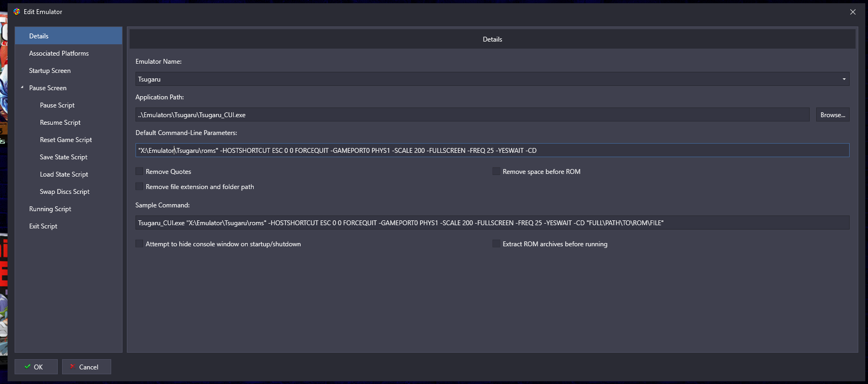Screen dimensions: 868x384
Task: Click the Details panel header
Action: (x=492, y=39)
